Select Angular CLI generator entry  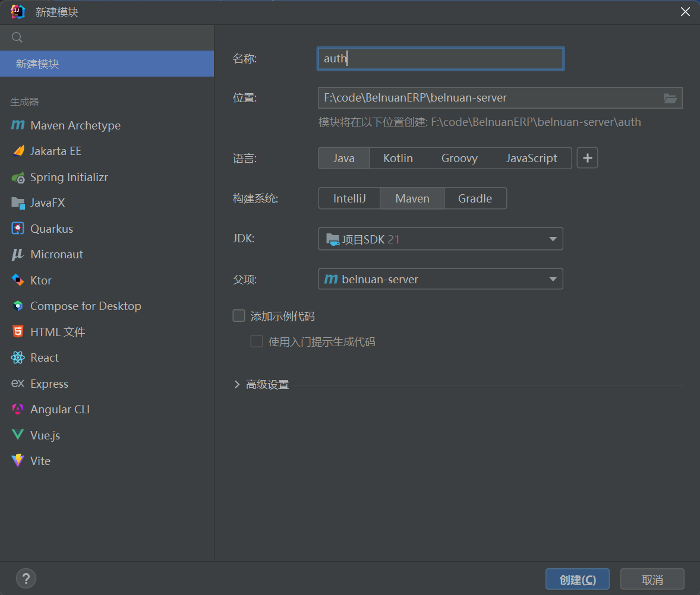click(107, 410)
